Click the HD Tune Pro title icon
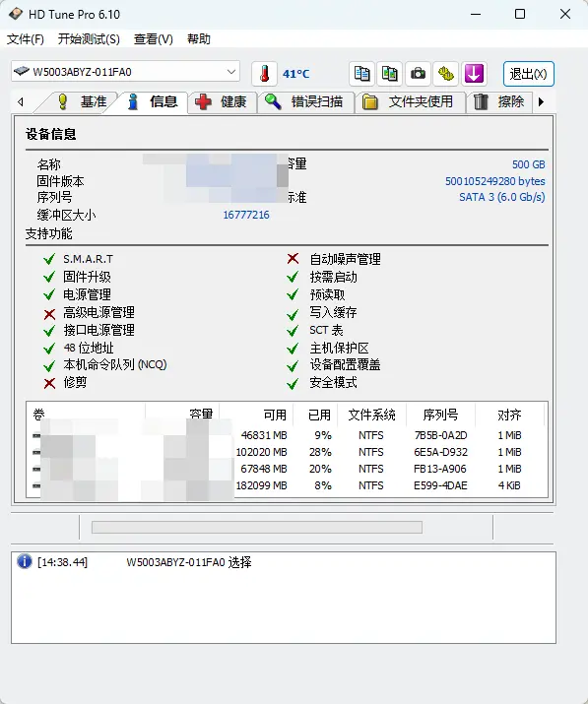The height and width of the screenshot is (704, 588). pos(16,14)
